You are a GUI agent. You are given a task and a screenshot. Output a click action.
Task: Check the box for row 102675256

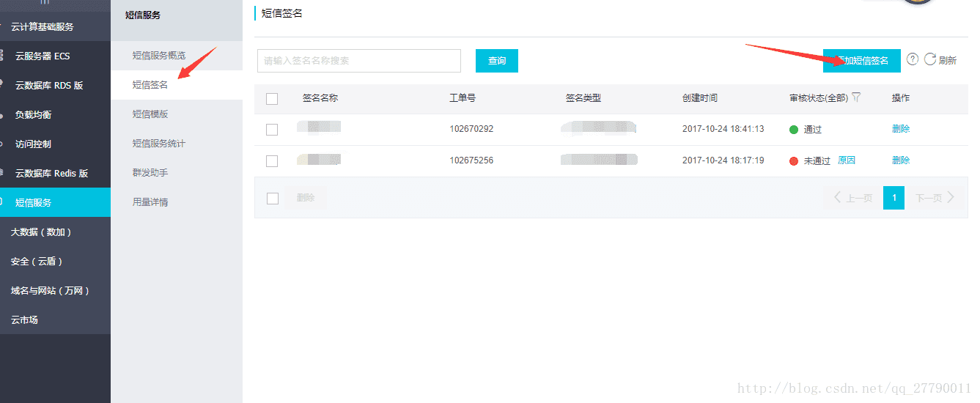pyautogui.click(x=272, y=161)
